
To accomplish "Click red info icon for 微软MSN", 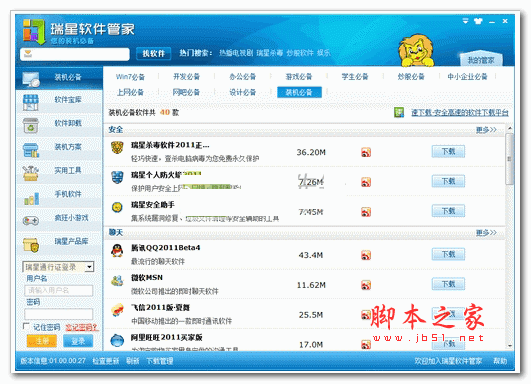I will tap(366, 285).
